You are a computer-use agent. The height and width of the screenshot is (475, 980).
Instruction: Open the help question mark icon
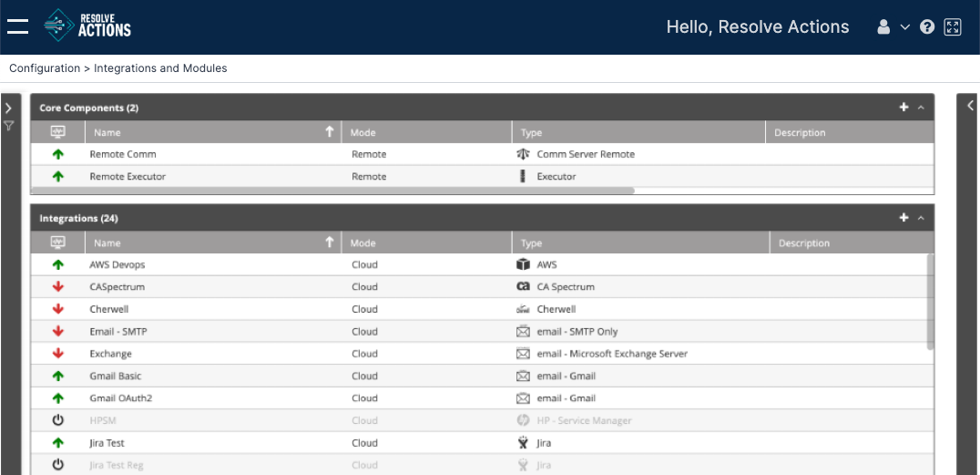point(927,27)
